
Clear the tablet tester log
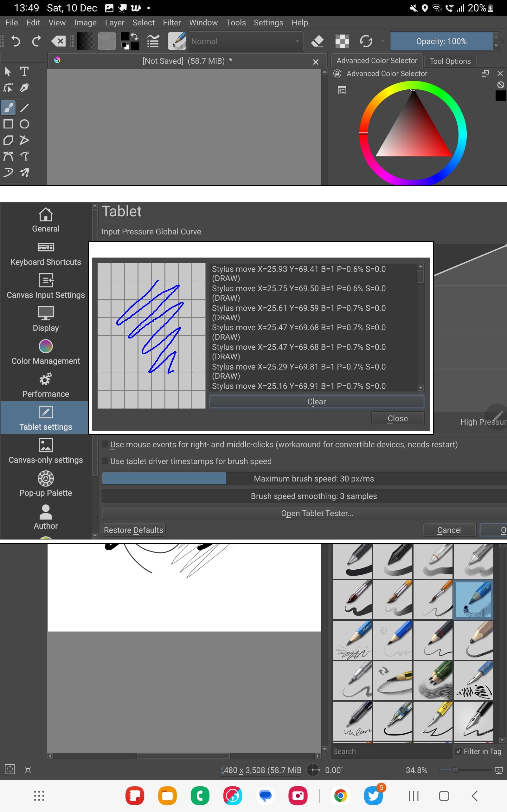[x=316, y=401]
